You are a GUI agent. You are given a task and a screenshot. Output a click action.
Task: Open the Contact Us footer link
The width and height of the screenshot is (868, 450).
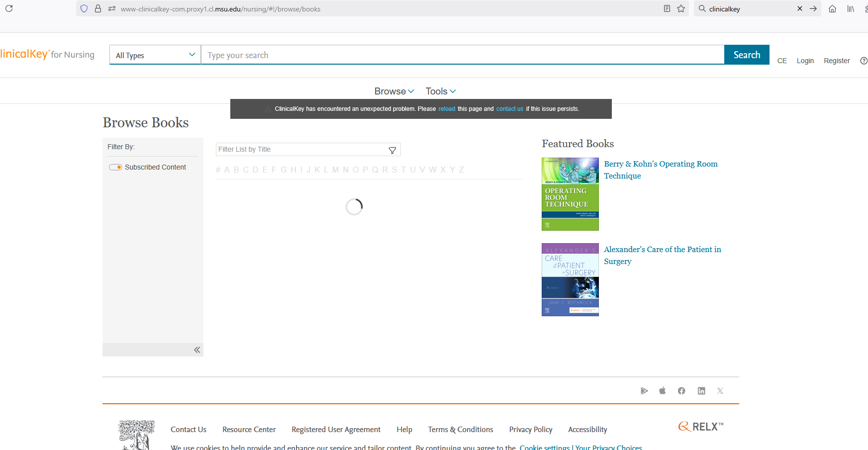coord(189,429)
